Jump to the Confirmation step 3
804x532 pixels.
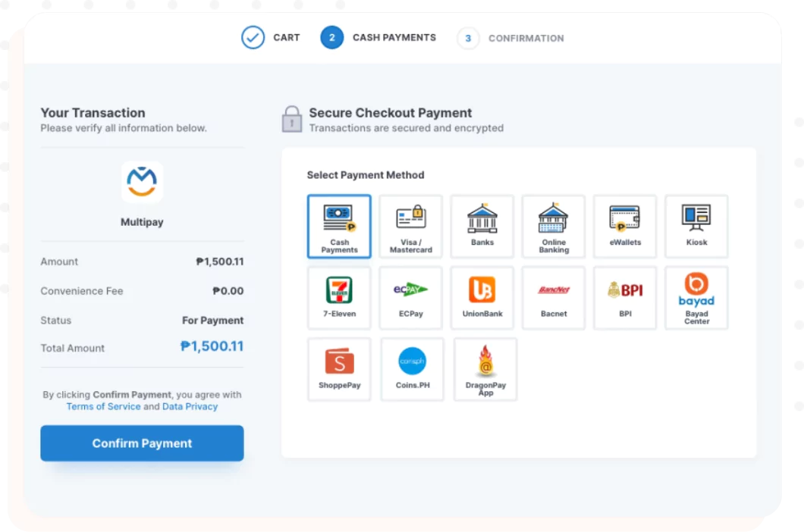[x=510, y=38]
